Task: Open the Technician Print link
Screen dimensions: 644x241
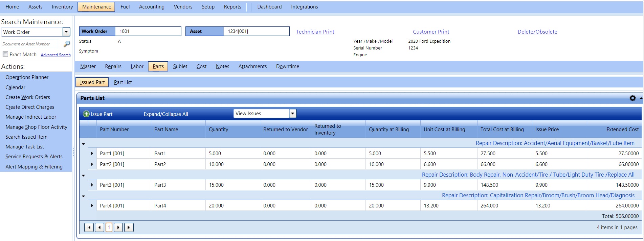Action: point(315,32)
